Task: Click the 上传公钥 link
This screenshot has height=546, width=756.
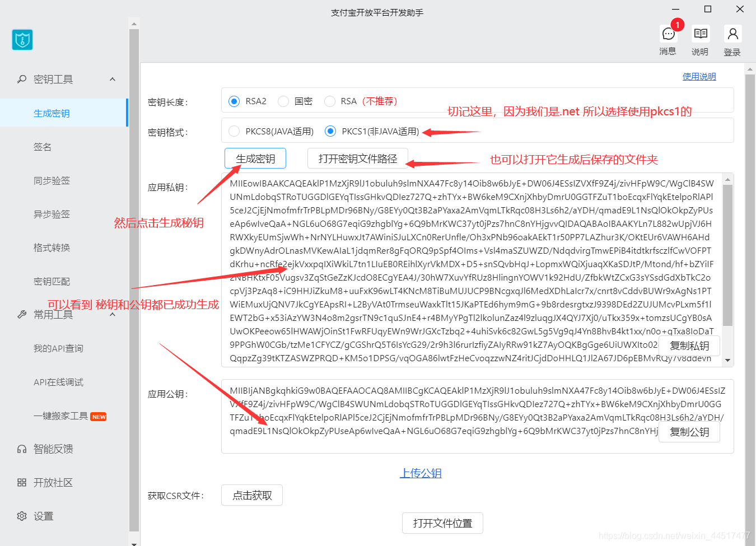Action: (421, 473)
